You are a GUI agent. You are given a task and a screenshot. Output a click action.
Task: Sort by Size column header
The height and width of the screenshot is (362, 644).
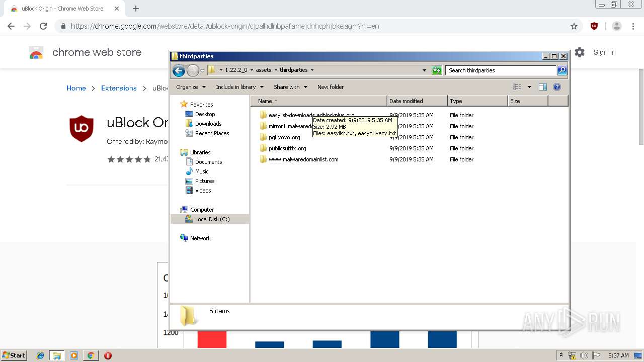coord(528,101)
